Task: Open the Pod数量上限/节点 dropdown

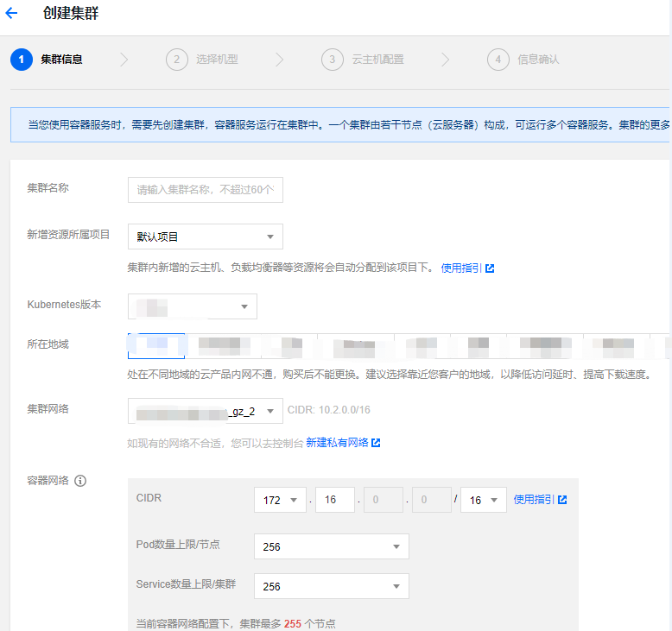Action: click(332, 546)
